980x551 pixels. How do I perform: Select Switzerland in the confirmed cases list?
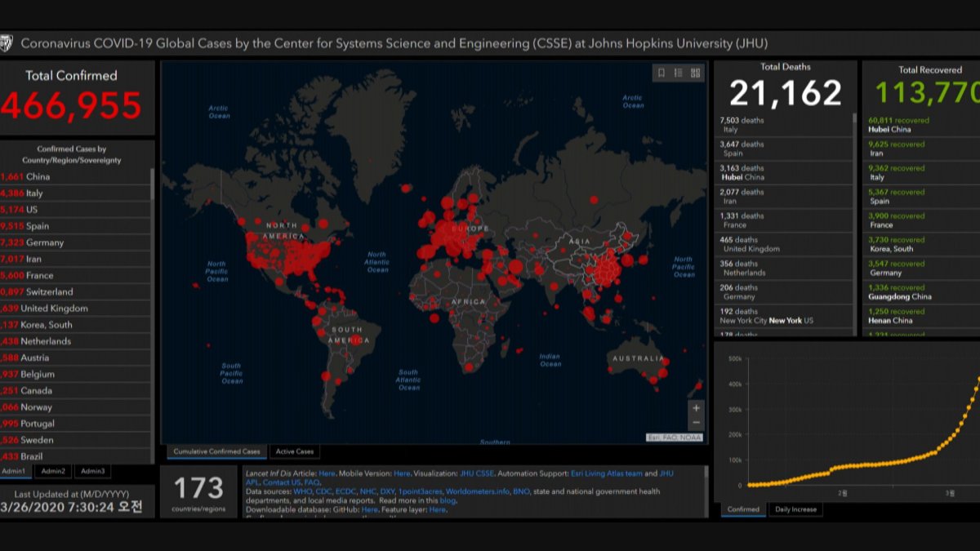[x=75, y=291]
